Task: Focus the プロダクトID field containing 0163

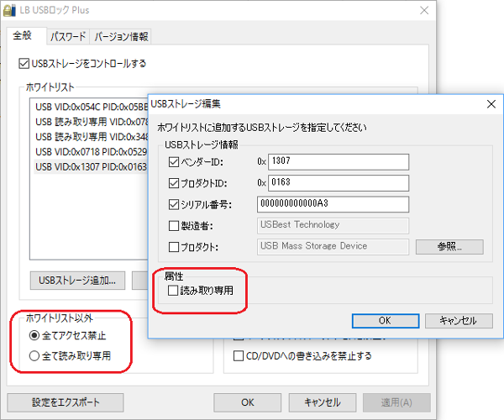Action: (339, 183)
